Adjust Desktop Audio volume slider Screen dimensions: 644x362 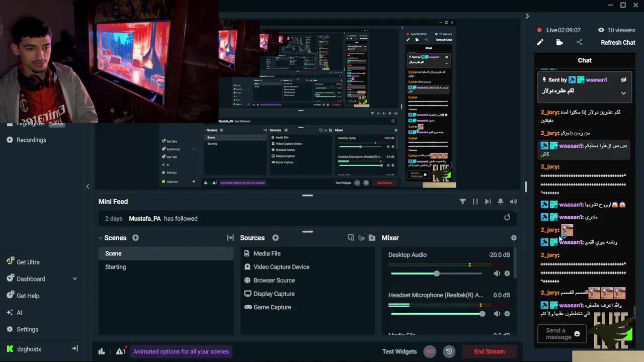point(436,274)
